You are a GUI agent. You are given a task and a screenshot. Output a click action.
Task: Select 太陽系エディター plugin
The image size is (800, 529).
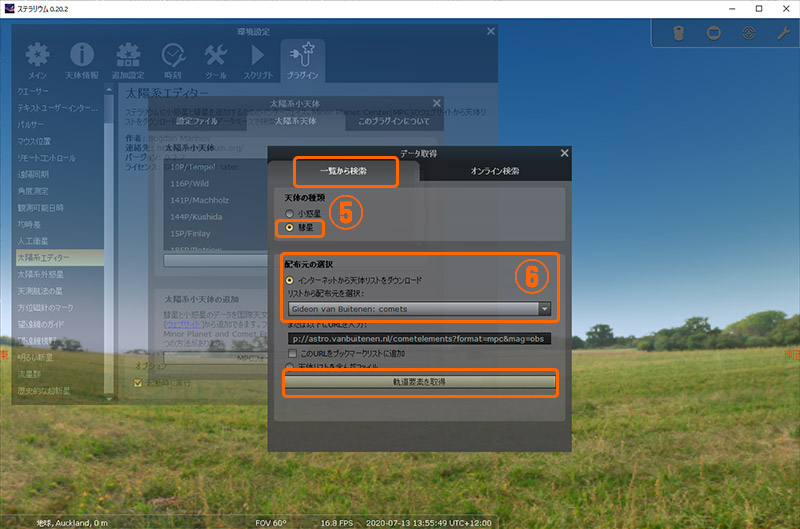tap(59, 258)
